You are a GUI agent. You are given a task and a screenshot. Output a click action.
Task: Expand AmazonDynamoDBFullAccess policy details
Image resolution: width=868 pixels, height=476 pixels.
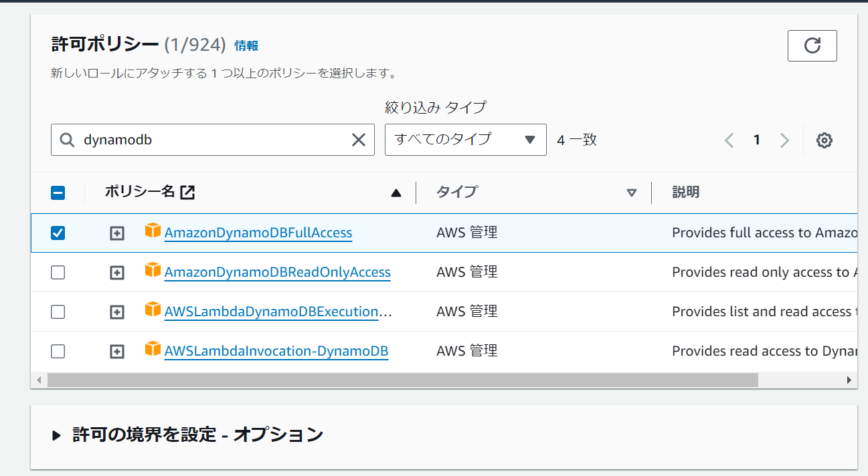click(x=117, y=233)
